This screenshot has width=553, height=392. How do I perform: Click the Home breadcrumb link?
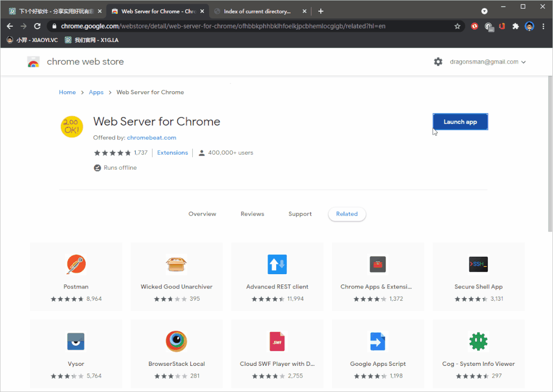[67, 92]
